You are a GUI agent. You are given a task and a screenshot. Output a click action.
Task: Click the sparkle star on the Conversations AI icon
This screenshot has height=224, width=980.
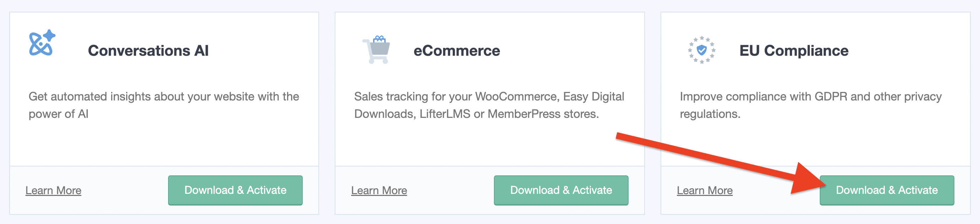49,36
